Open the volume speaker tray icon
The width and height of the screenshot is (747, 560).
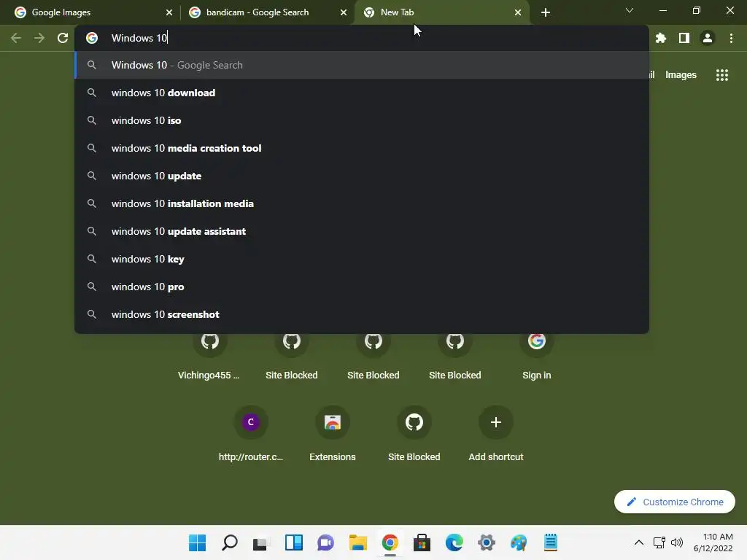677,542
